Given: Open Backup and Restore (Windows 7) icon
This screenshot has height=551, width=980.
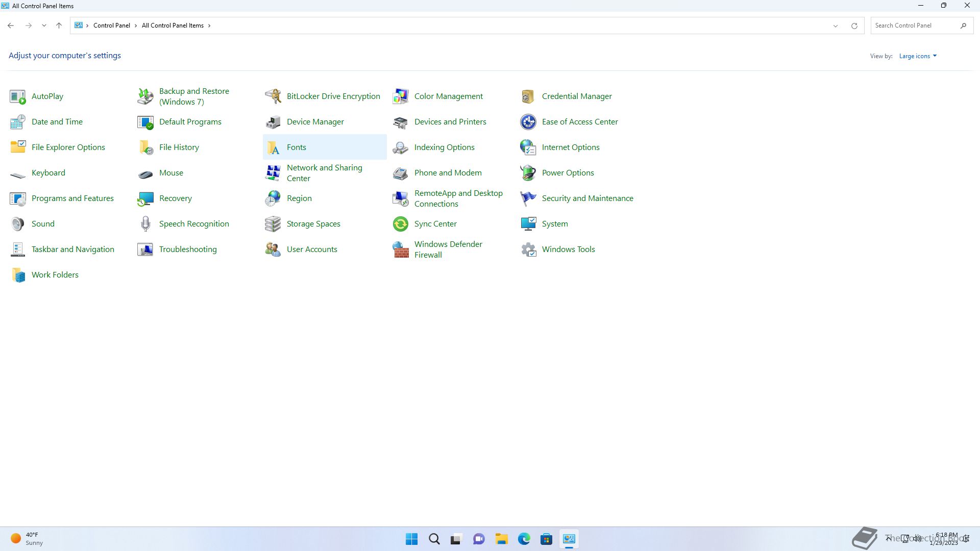Looking at the screenshot, I should click(x=145, y=96).
